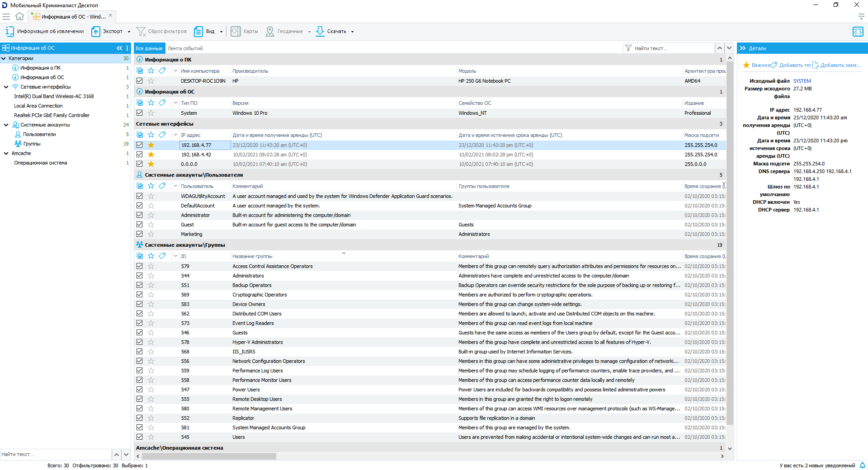The height and width of the screenshot is (470, 868).
Task: Click the Reset filters funnel icon
Action: tap(141, 32)
